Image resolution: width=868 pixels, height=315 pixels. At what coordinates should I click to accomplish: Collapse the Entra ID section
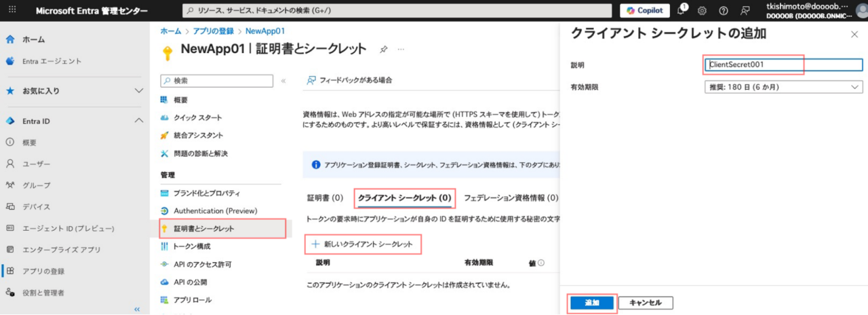(x=139, y=121)
